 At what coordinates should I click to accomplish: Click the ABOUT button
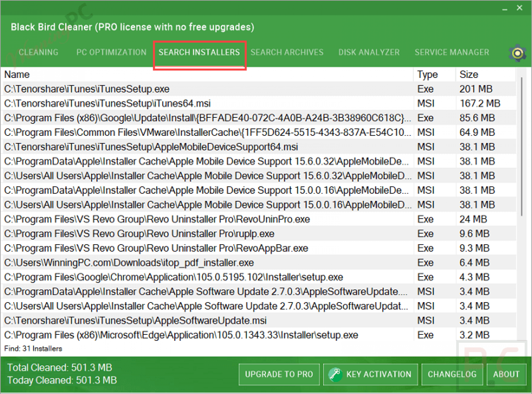tap(506, 374)
